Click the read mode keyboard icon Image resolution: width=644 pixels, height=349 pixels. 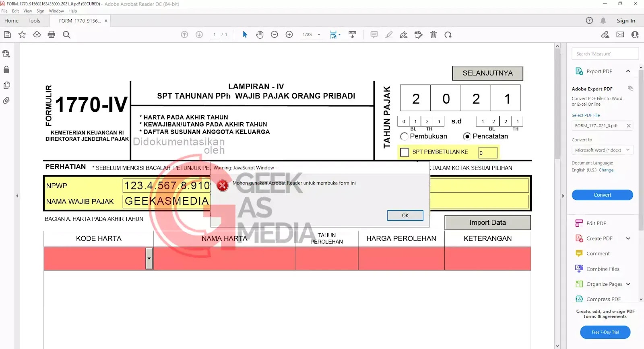[352, 35]
